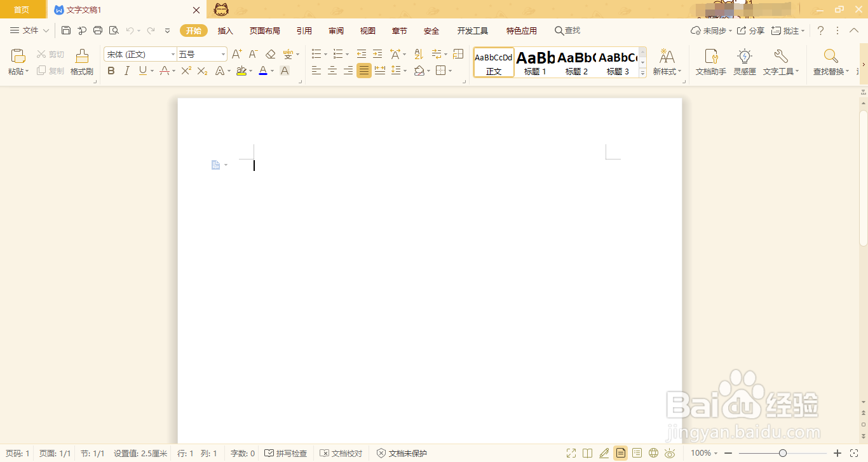Toggle page layout view in status bar
868x462 pixels.
coord(620,453)
